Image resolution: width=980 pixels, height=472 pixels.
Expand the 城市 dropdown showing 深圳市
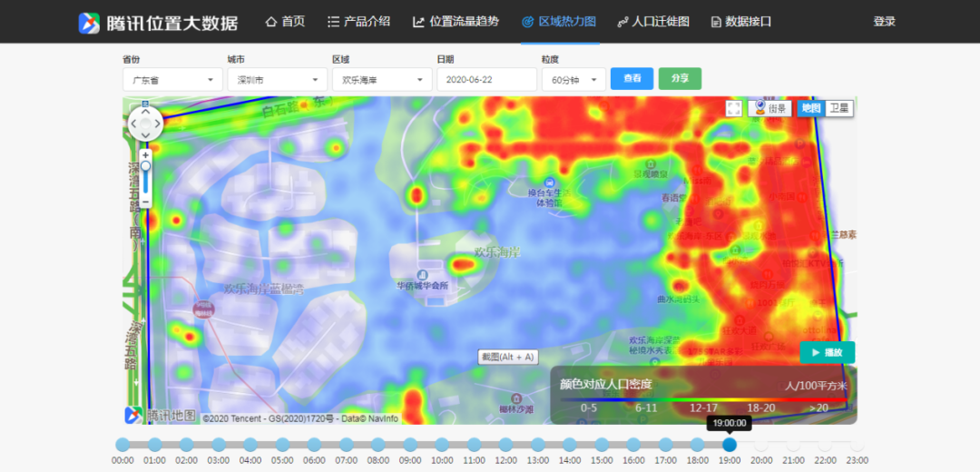click(x=278, y=79)
